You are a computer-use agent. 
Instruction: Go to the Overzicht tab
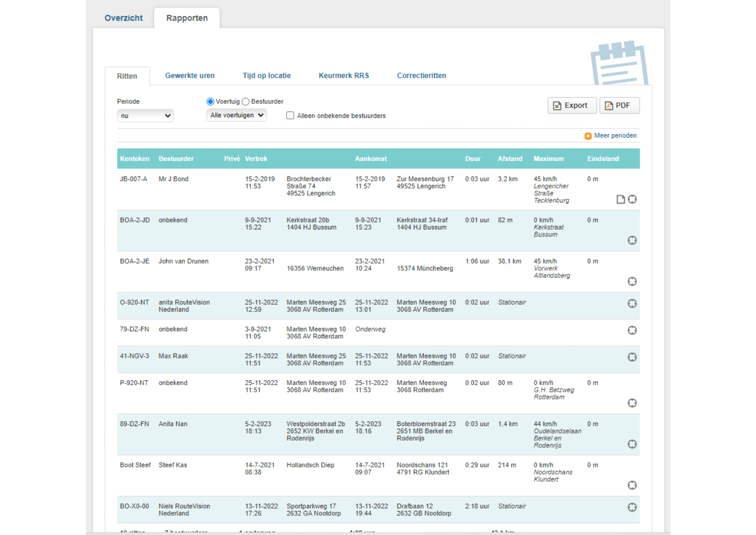[x=123, y=18]
